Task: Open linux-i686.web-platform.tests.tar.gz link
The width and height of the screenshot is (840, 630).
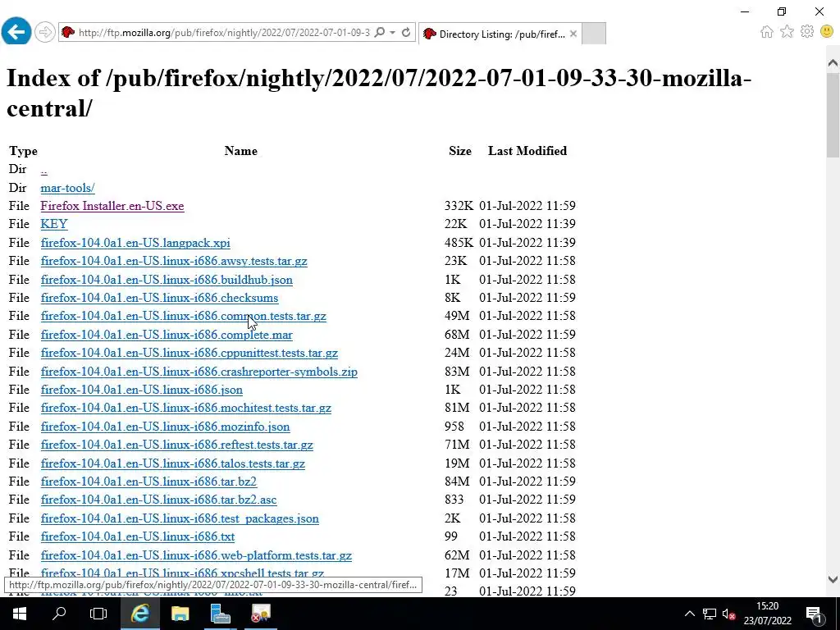Action: pos(196,555)
